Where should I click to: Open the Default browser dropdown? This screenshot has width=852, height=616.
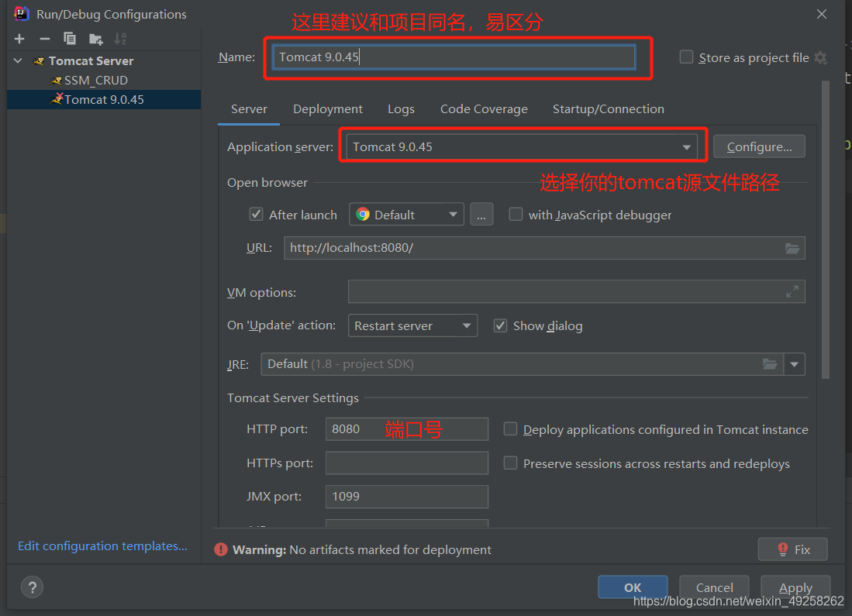click(406, 215)
